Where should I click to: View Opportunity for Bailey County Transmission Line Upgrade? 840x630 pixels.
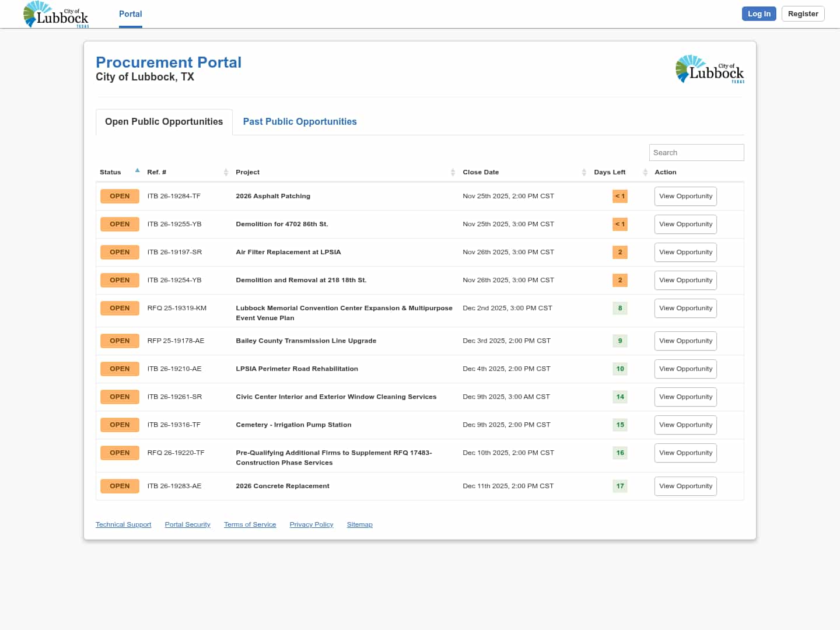click(x=685, y=341)
